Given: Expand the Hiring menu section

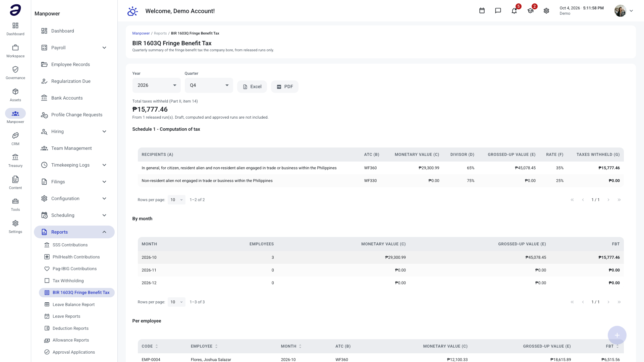Looking at the screenshot, I should [x=74, y=131].
